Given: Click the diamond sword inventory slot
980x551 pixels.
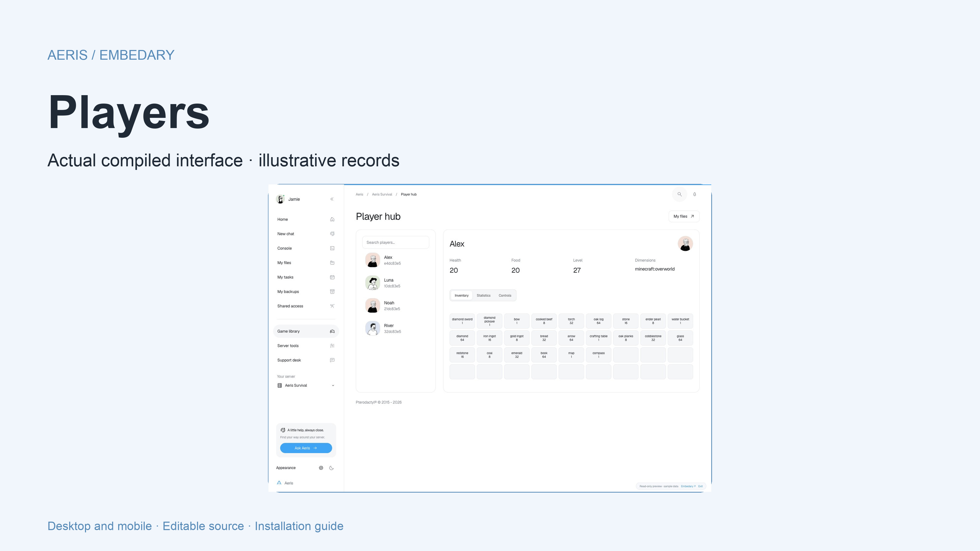Looking at the screenshot, I should pyautogui.click(x=462, y=321).
